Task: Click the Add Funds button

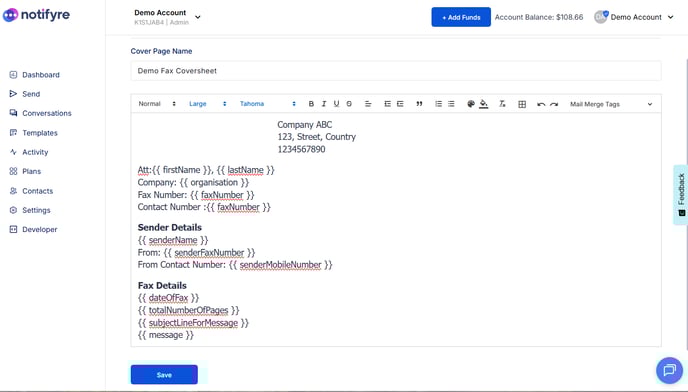Action: coord(461,17)
